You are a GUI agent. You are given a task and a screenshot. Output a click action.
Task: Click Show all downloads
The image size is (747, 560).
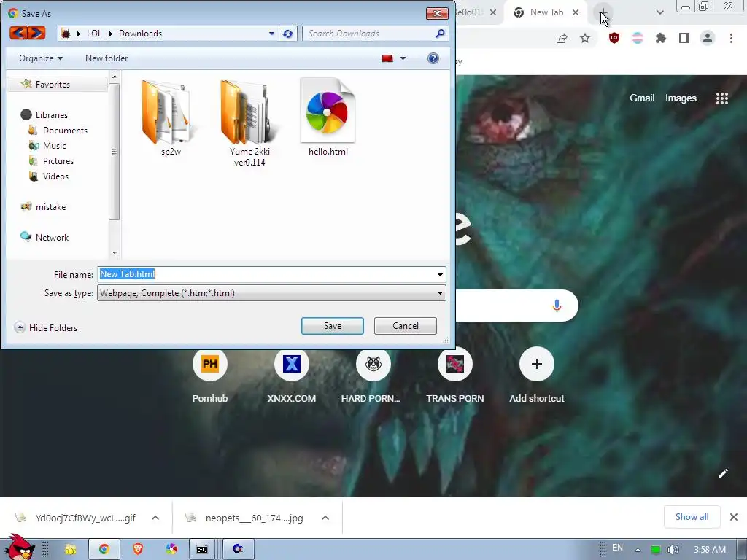[692, 517]
